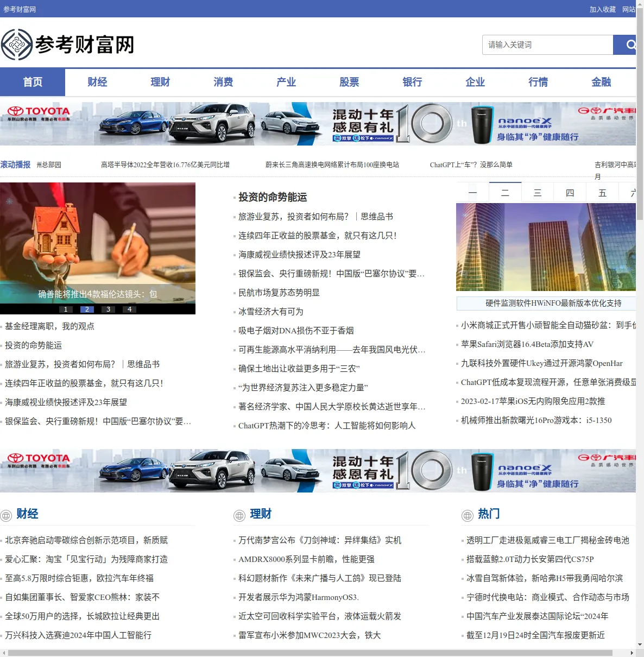Open 确保土地出让收益更多用于“三农” article
Viewport: 644px width, 657px height.
point(299,369)
